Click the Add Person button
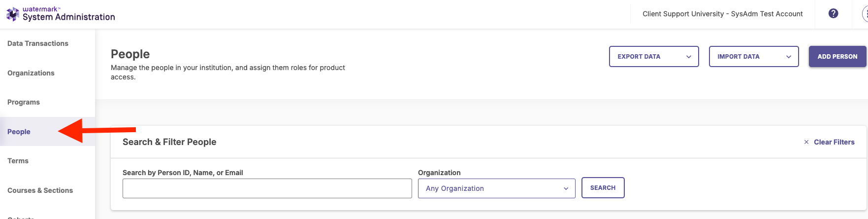The height and width of the screenshot is (219, 868). 837,57
